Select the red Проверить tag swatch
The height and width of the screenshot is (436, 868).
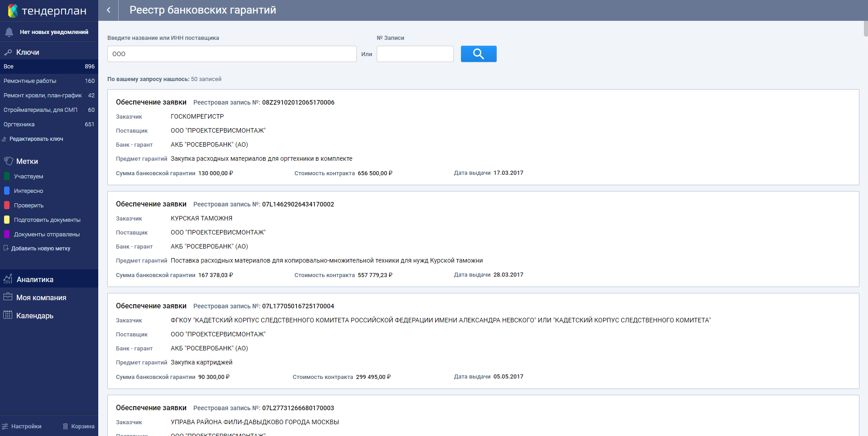tap(7, 205)
